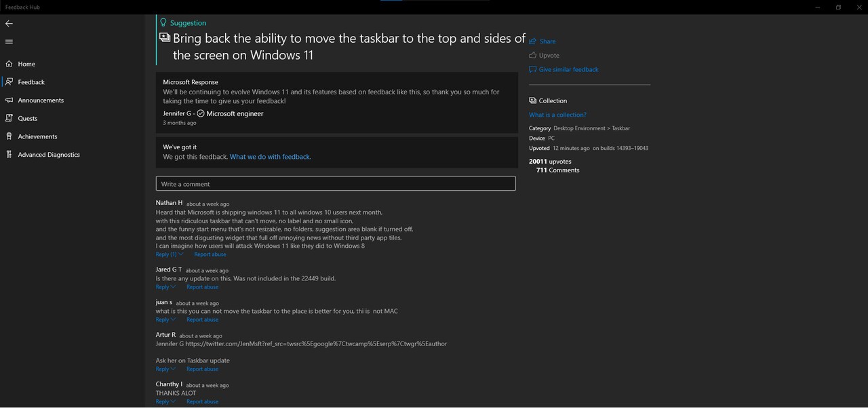This screenshot has height=408, width=868.
Task: Click into Write a comment field
Action: [336, 183]
